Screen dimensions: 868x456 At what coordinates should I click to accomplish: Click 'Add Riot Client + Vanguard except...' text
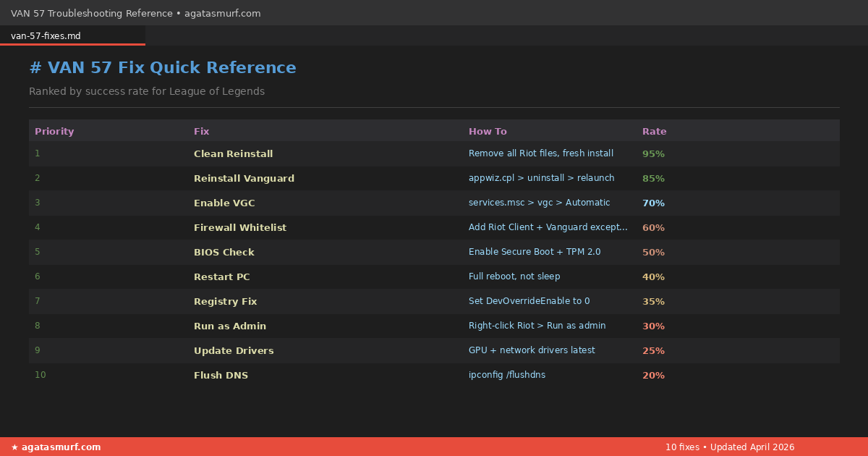point(548,227)
